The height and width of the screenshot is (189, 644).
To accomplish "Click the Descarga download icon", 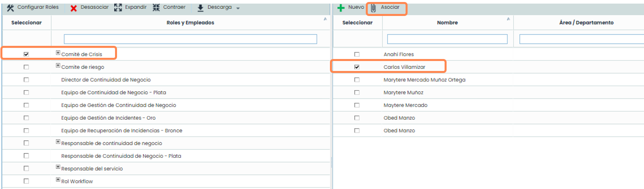I will point(201,8).
